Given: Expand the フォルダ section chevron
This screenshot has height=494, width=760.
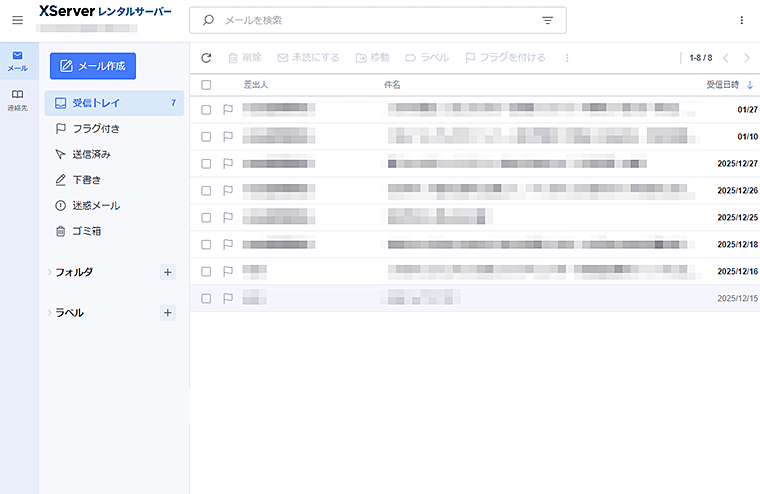Looking at the screenshot, I should (x=49, y=272).
